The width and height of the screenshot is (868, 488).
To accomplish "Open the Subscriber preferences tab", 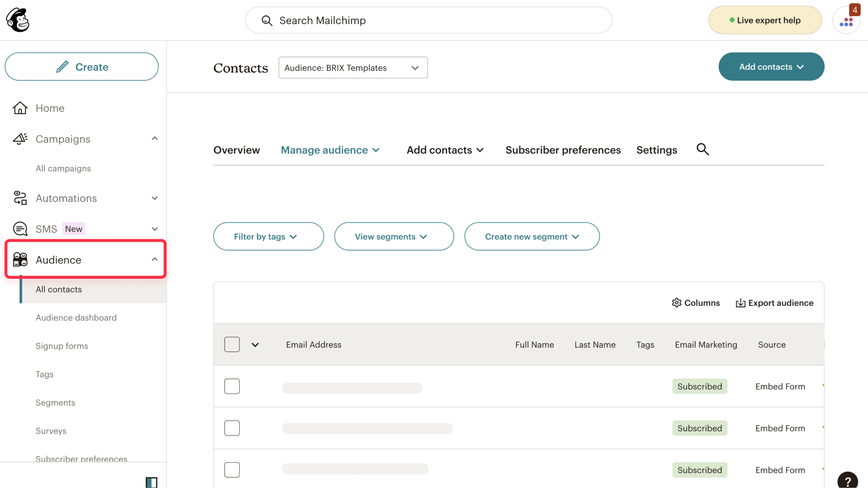I will [563, 150].
